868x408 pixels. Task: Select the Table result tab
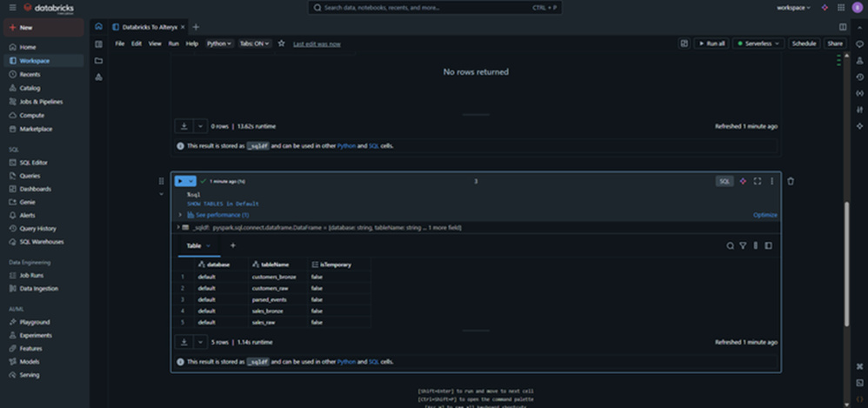click(x=198, y=246)
